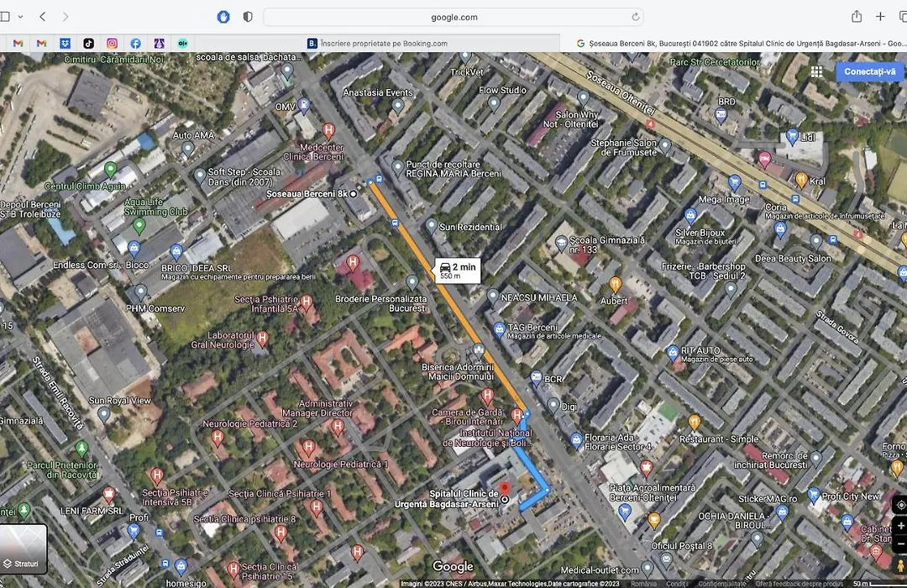This screenshot has width=907, height=588.
Task: Open the TikTok bookmark icon
Action: (88, 43)
